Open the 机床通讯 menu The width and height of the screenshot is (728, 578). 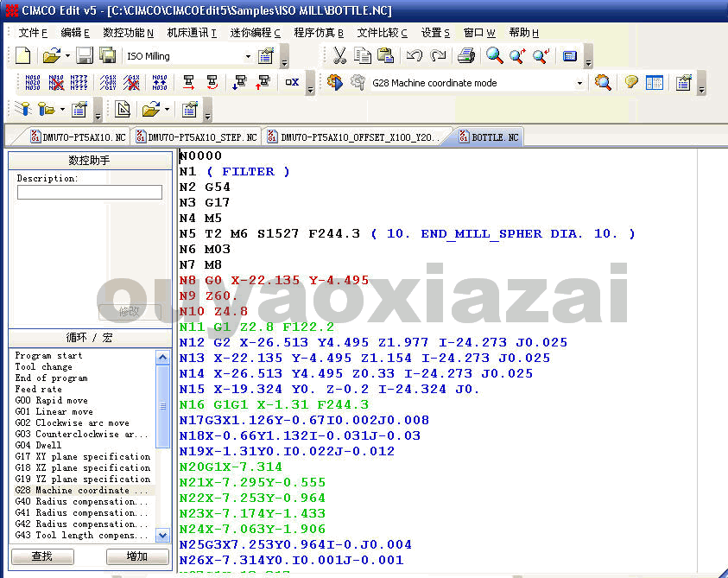(192, 33)
